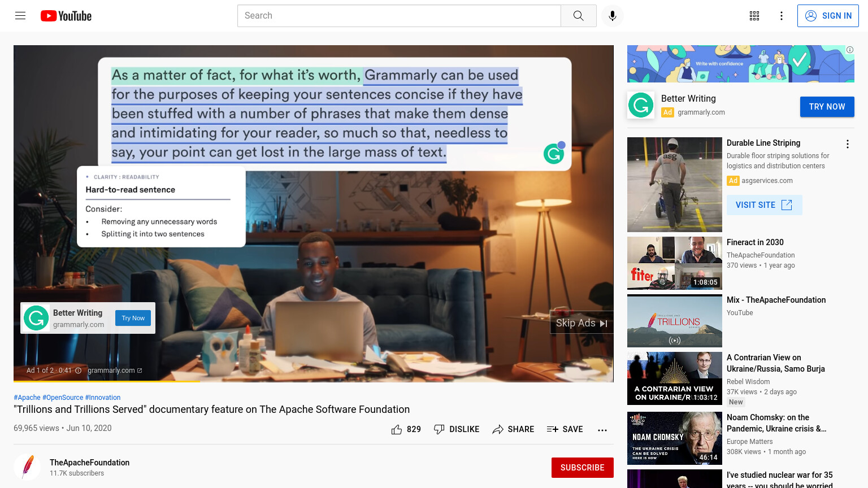The image size is (868, 488).
Task: Open Noam Chomsky video thumbnail
Action: (x=675, y=438)
